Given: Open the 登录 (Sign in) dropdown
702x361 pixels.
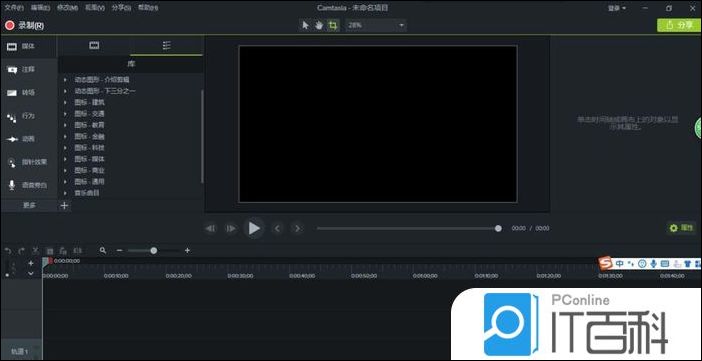Looking at the screenshot, I should [x=617, y=8].
